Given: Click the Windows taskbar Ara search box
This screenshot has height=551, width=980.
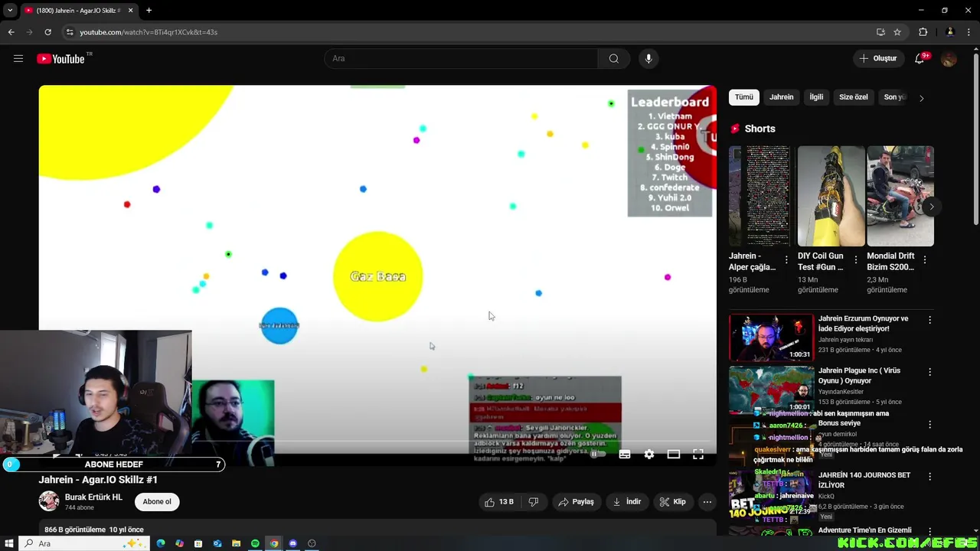Looking at the screenshot, I should coord(83,543).
